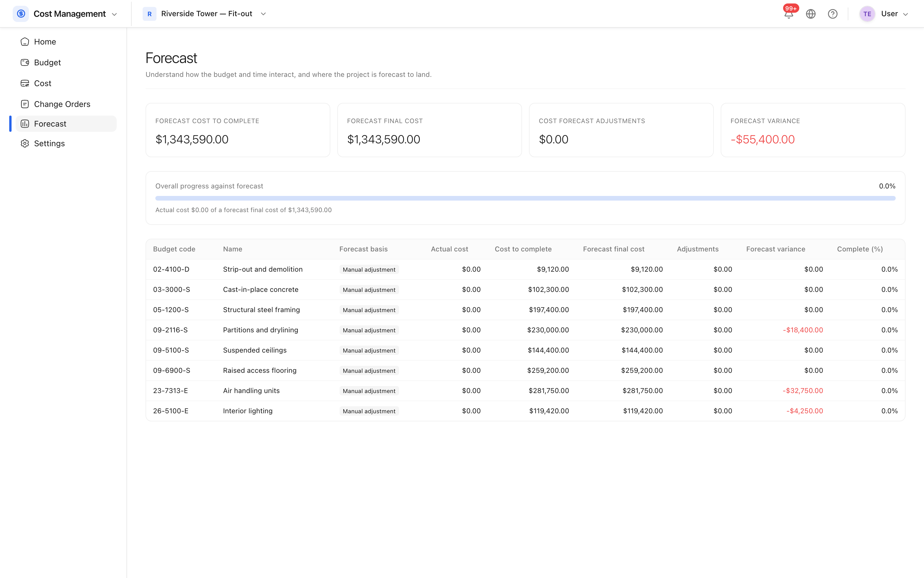Expand the Riverside Tower project dropdown chevron

coord(263,14)
